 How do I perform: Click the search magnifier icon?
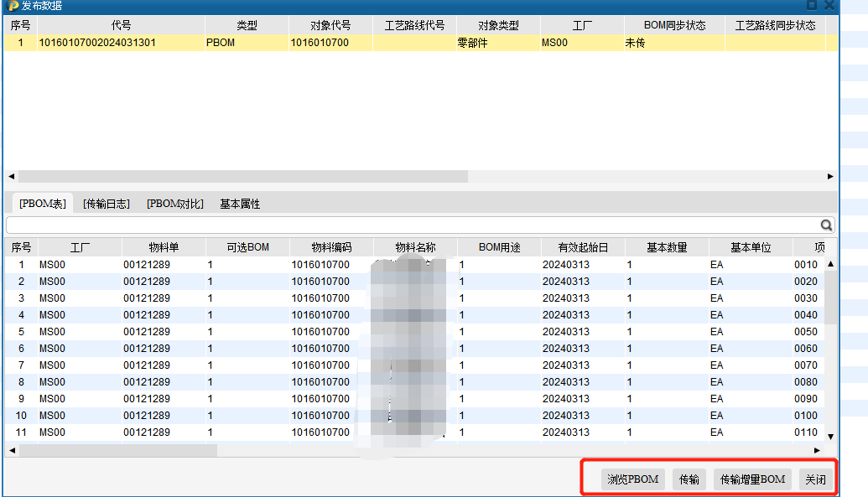pos(826,225)
